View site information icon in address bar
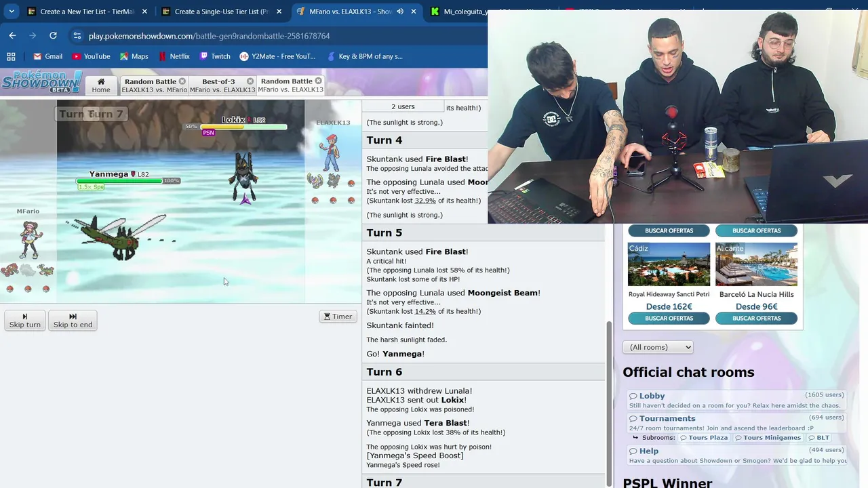This screenshot has width=868, height=488. [77, 36]
